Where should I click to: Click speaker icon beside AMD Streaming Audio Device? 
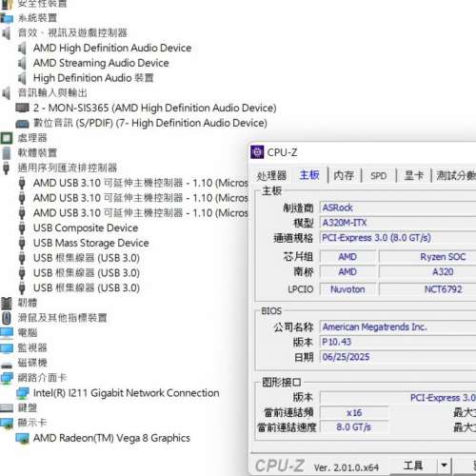click(x=22, y=63)
